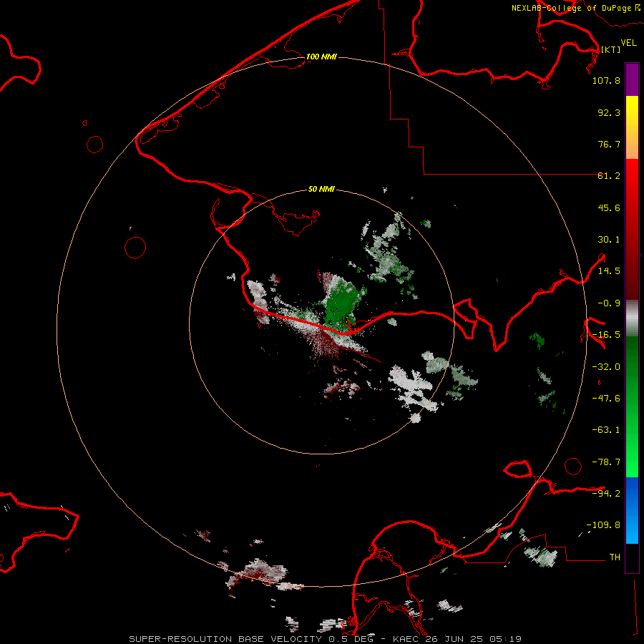The height and width of the screenshot is (644, 644).
Task: Click the Super-Resolution Base Velocity caption
Action: (326, 639)
